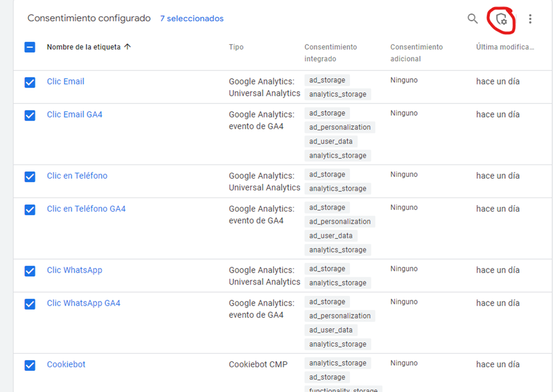Screen dimensions: 553x392
Task: Click the Consentimiento adicional column header
Action: coord(417,53)
